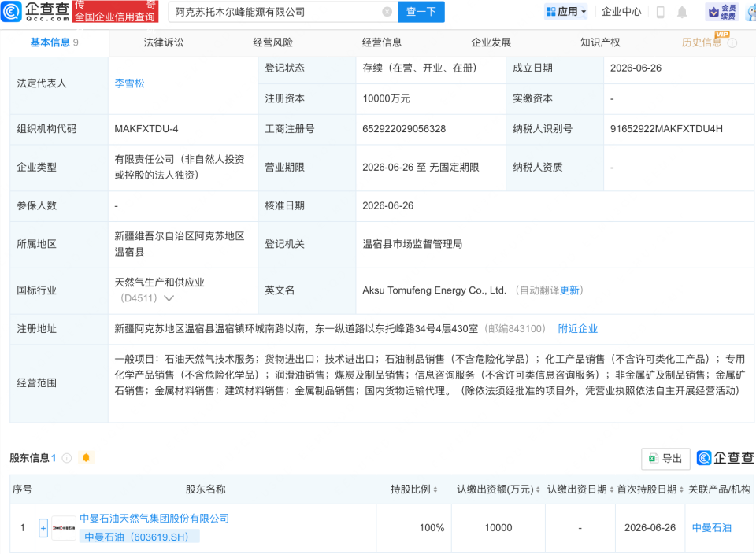The width and height of the screenshot is (756, 554).
Task: Select the 成立日期 value 2026-06-26
Action: (x=636, y=68)
